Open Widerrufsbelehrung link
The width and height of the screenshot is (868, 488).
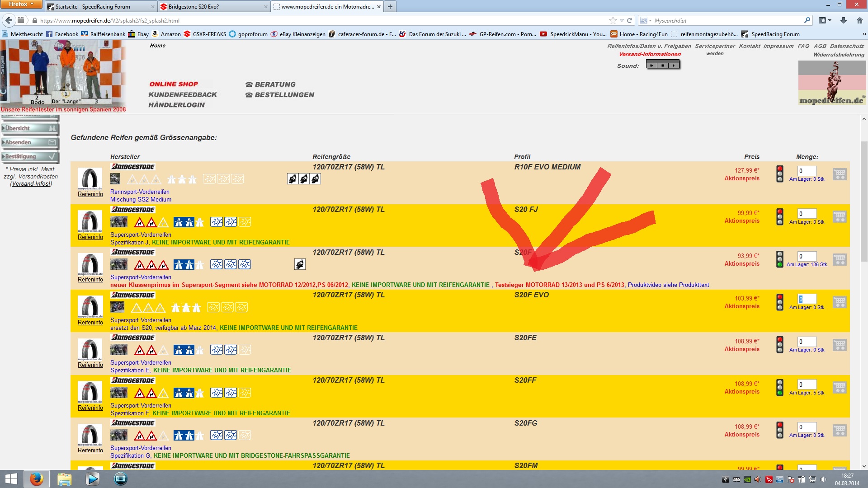[839, 55]
